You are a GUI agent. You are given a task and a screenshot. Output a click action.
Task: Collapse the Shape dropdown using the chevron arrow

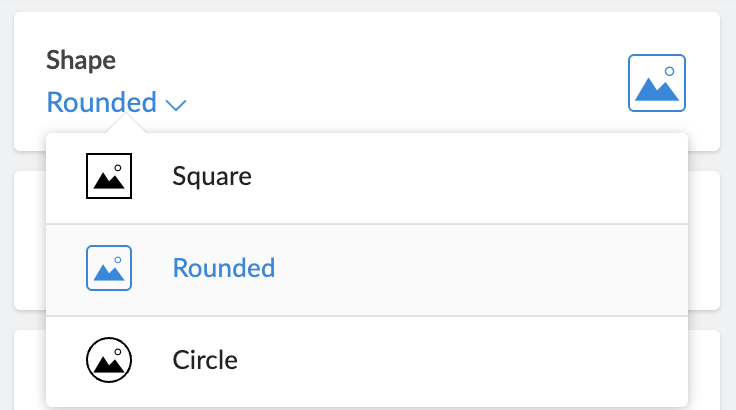(177, 103)
